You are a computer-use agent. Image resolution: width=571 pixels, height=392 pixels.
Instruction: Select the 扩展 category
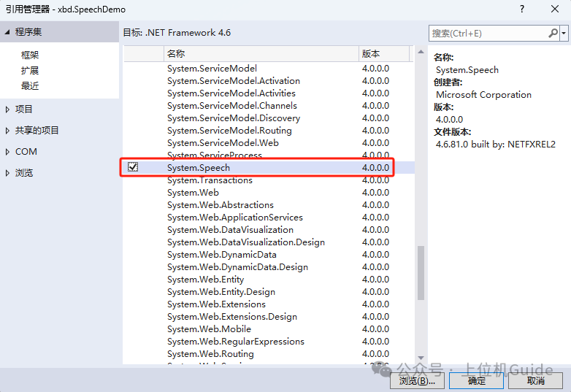pos(30,71)
